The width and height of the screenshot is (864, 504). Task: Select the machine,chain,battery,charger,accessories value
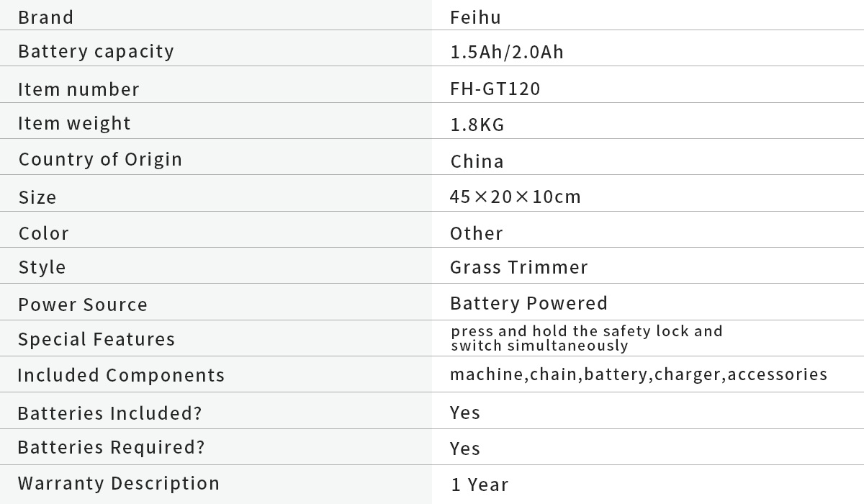tap(639, 374)
